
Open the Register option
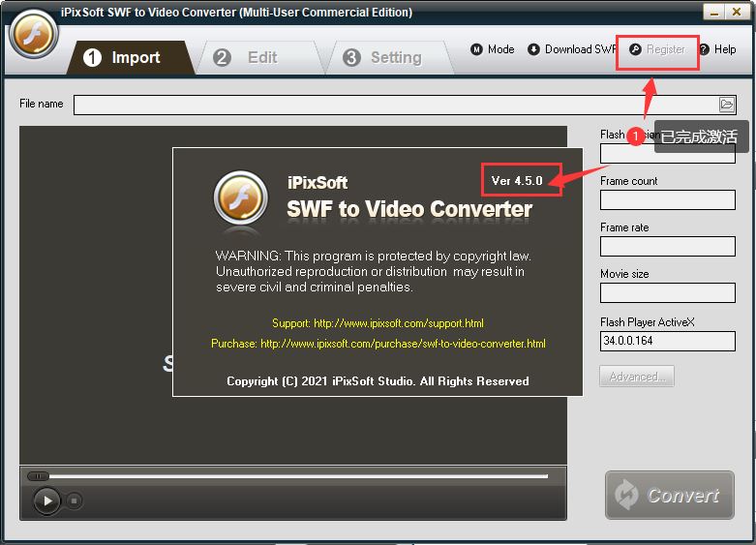657,49
